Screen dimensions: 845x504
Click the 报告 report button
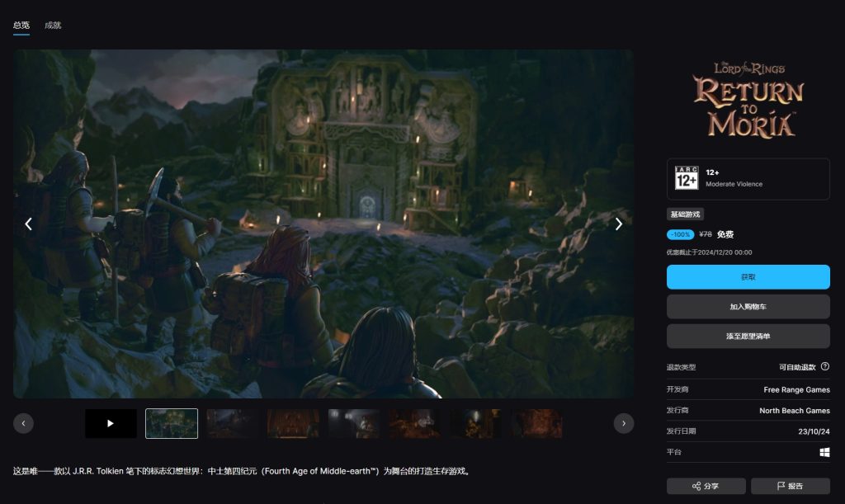(x=790, y=486)
